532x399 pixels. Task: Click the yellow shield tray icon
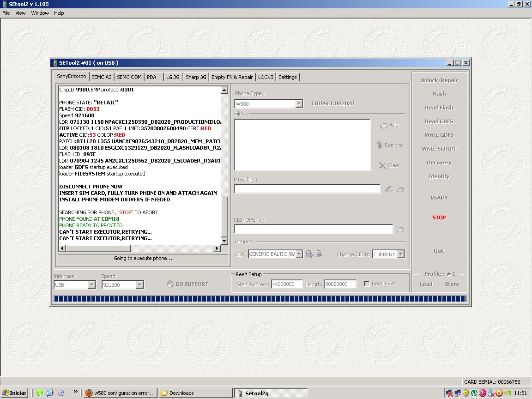click(466, 393)
